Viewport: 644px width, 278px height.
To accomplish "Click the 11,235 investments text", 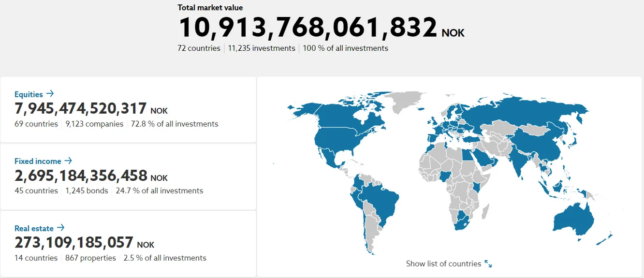I will coord(262,48).
